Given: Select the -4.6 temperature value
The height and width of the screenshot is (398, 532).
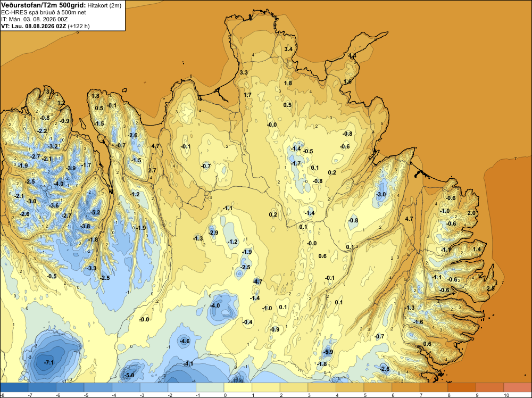Looking at the screenshot, I should (185, 341).
